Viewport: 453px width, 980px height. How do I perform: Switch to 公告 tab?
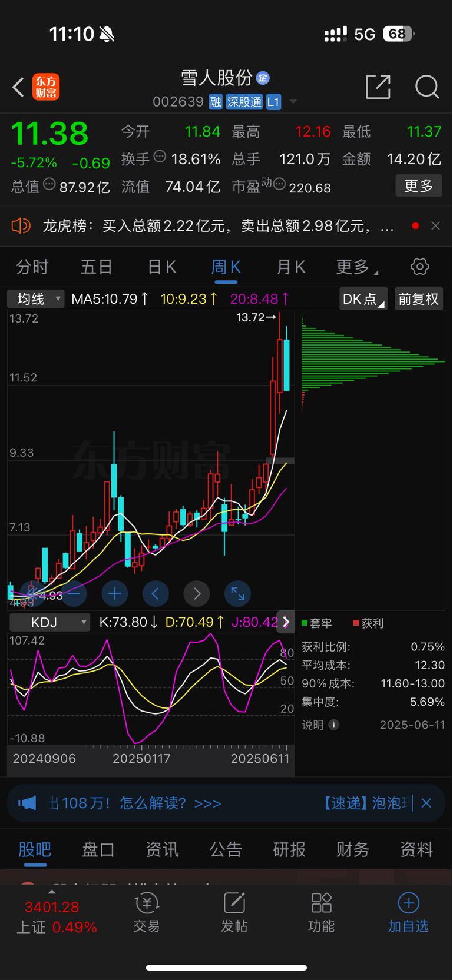(x=226, y=849)
